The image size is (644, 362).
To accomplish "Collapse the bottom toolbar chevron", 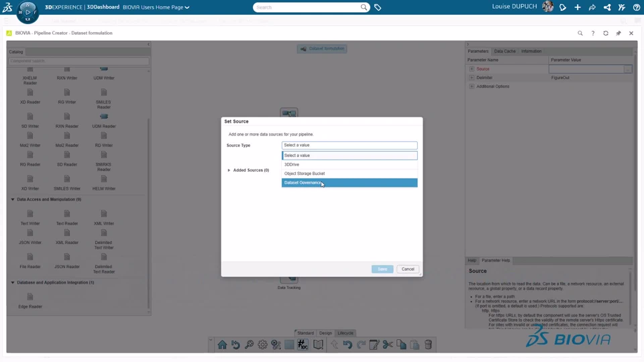I will click(x=211, y=341).
